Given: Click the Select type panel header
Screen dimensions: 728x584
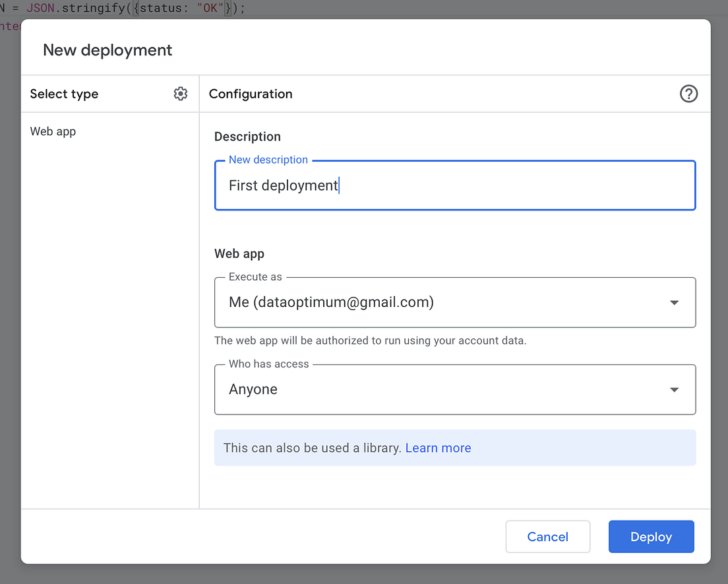Looking at the screenshot, I should [64, 94].
